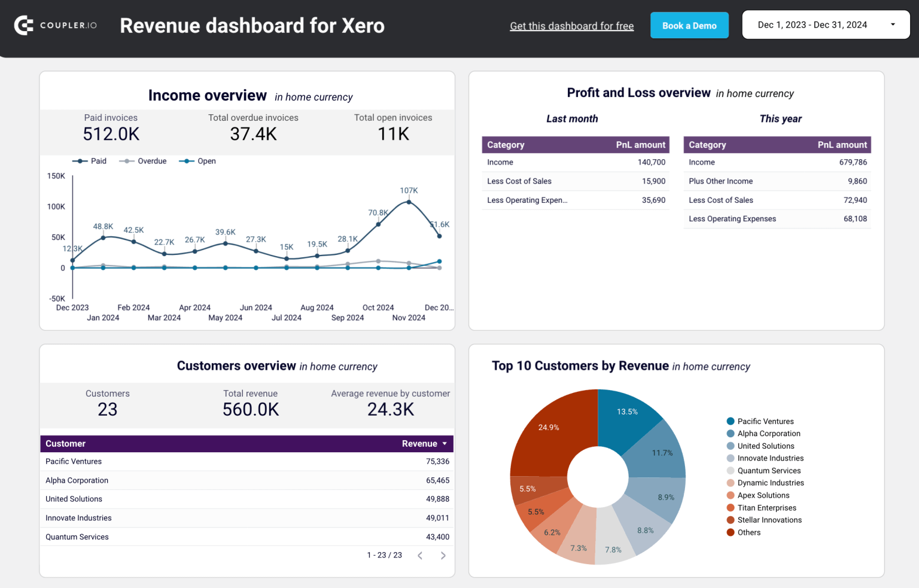
Task: Go to next page of customers table
Action: coord(443,555)
